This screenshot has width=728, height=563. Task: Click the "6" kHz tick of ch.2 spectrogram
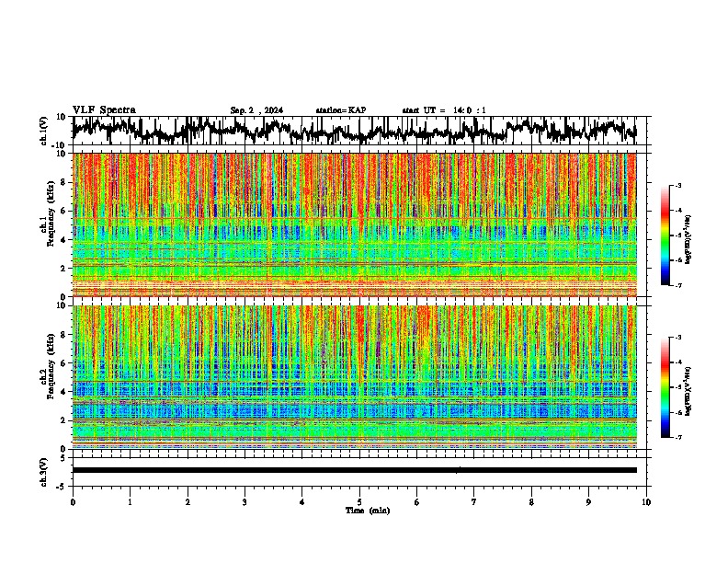click(x=64, y=363)
